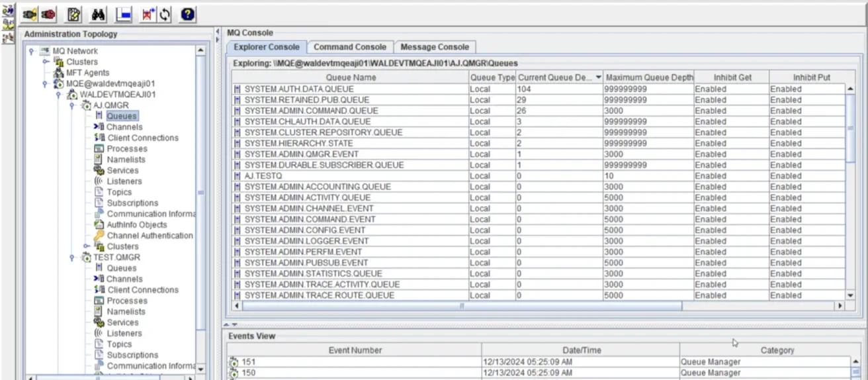Screen dimensions: 868x380
Task: Click the red X delete-view toolbar icon
Action: (148, 14)
